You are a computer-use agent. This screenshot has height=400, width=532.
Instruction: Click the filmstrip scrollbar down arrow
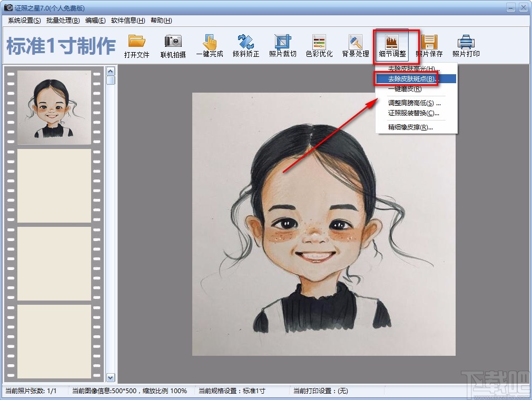coord(110,377)
